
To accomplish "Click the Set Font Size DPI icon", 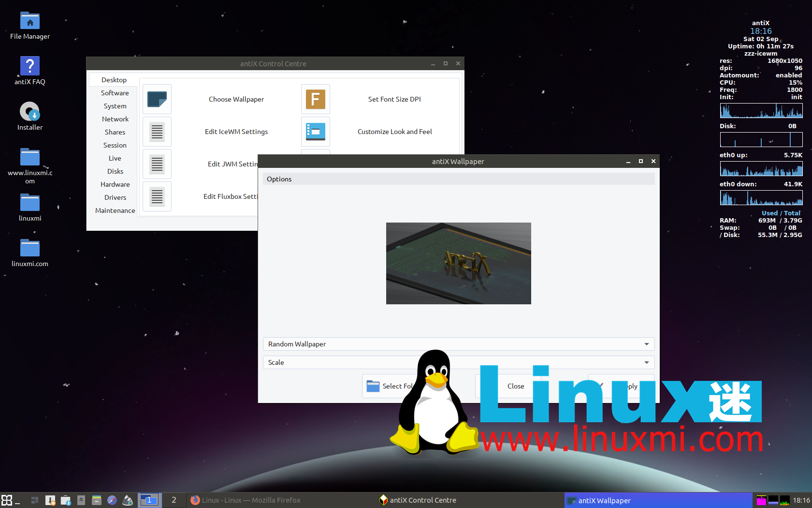I will tap(316, 99).
